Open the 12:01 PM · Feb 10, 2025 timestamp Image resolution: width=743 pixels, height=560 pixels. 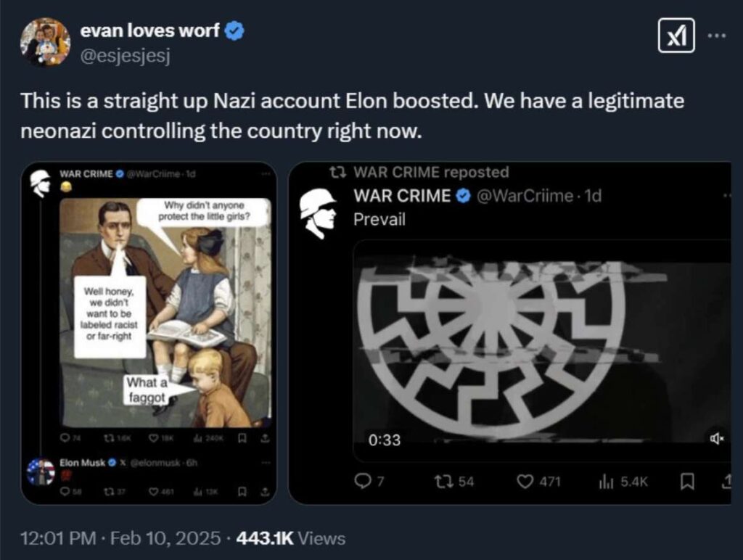(x=120, y=538)
